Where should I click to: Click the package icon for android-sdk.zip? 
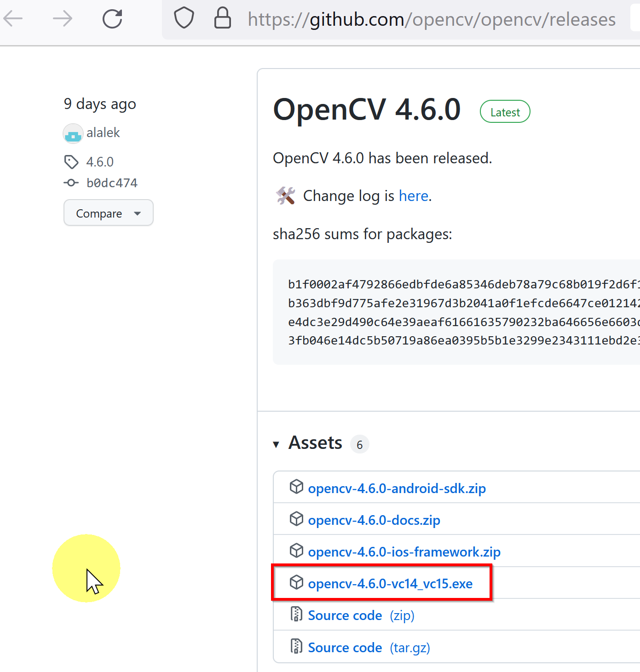(x=296, y=487)
